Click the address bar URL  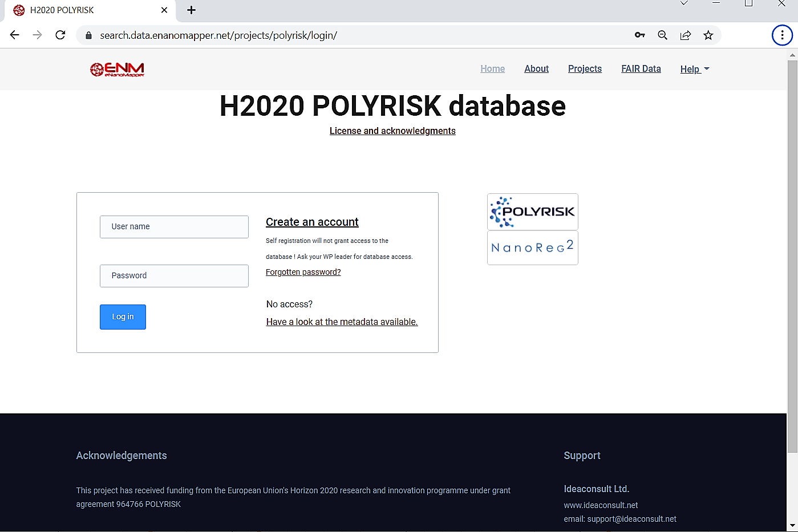218,35
